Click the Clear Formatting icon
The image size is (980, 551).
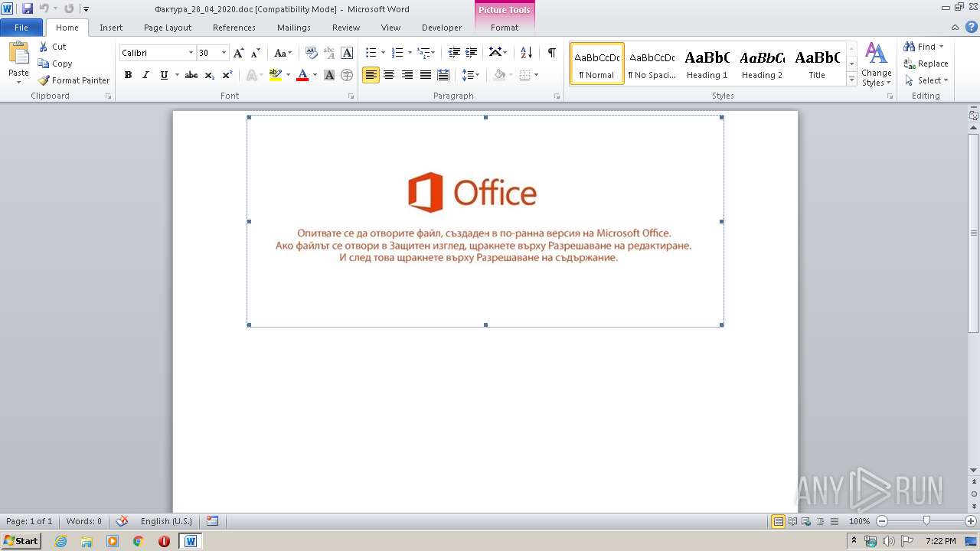311,53
